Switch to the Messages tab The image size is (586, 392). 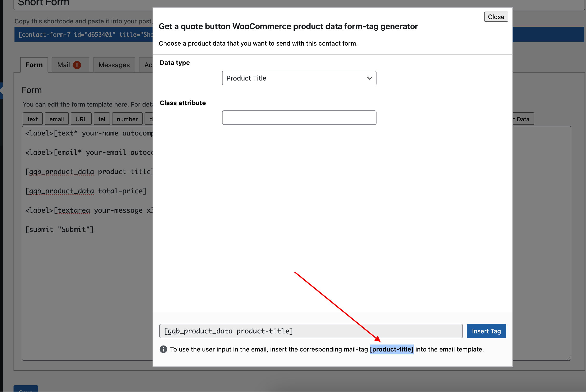[x=114, y=65]
